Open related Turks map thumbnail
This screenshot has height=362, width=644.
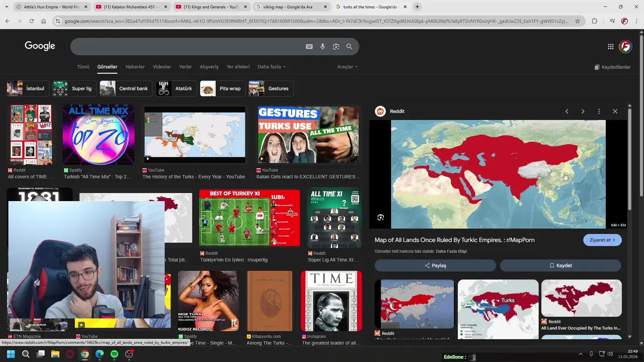pos(498,308)
